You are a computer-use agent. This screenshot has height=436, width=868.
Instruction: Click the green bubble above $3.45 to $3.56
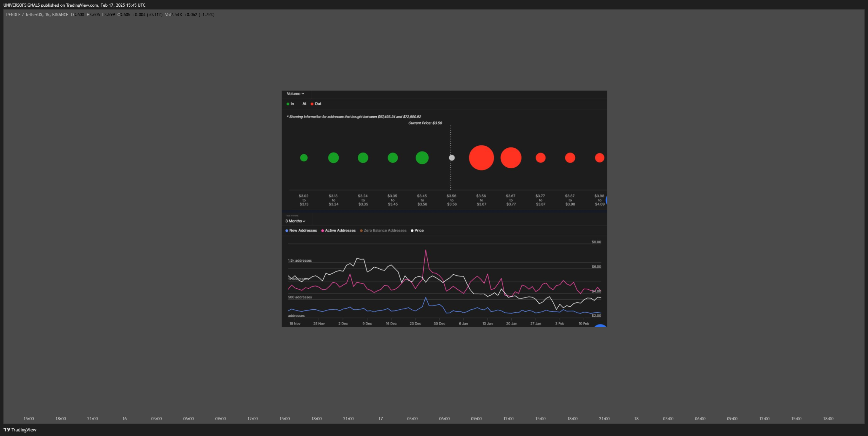click(422, 158)
